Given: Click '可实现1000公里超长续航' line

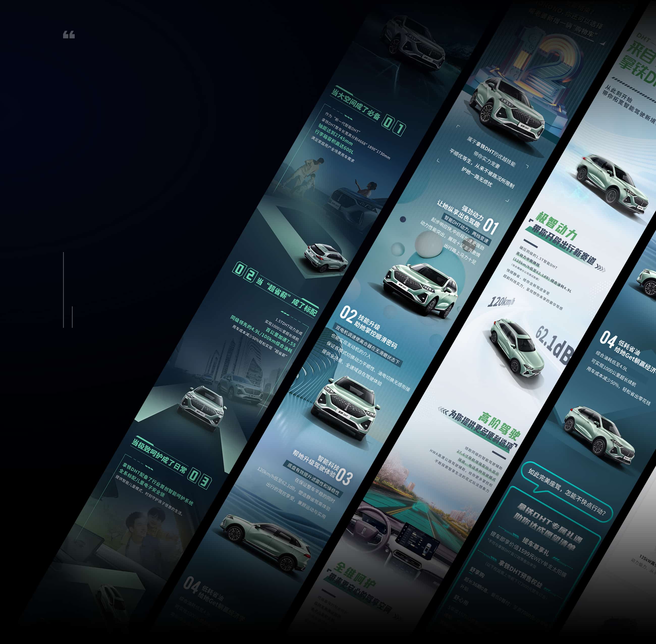Looking at the screenshot, I should [613, 373].
